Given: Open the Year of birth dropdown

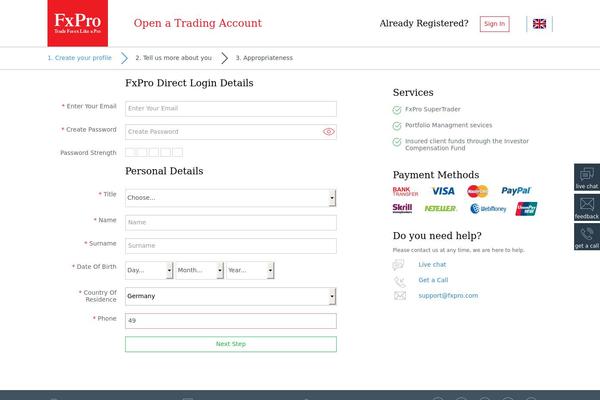Looking at the screenshot, I should click(x=250, y=270).
